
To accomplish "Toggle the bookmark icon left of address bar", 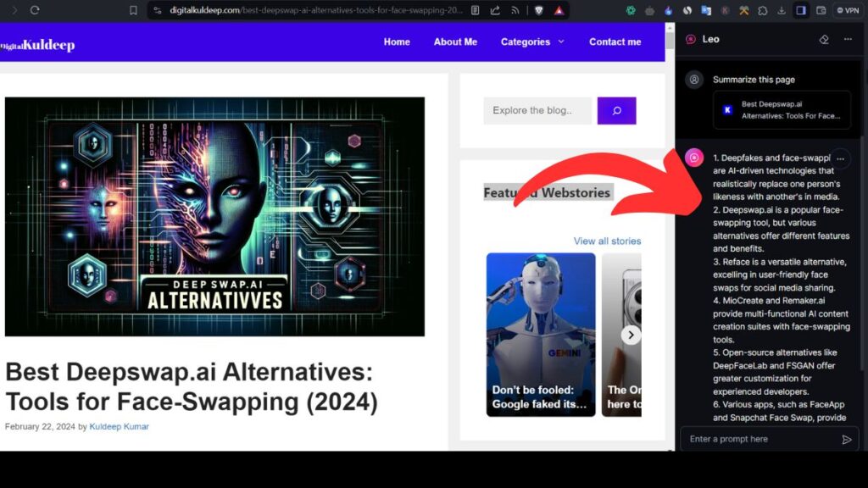I will tap(133, 10).
